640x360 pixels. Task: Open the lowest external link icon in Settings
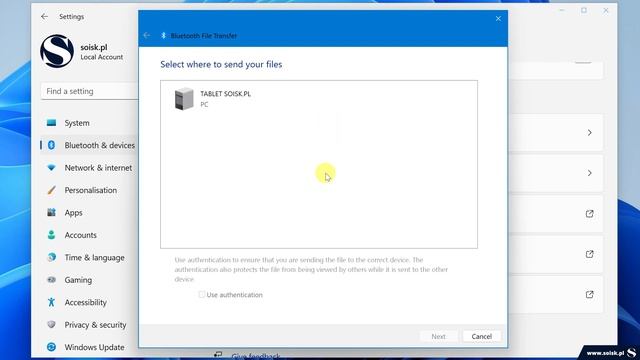click(x=589, y=294)
